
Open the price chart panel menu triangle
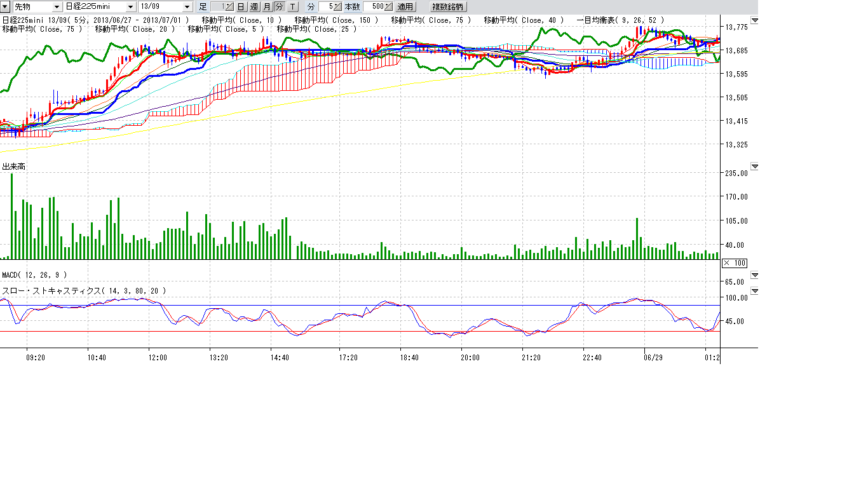click(x=755, y=20)
